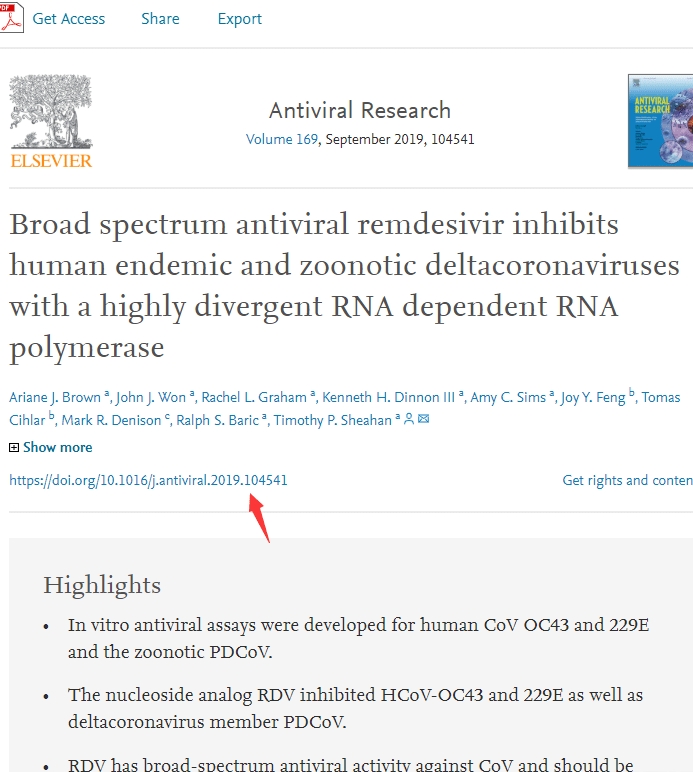The width and height of the screenshot is (693, 772).
Task: Open author Mark R. Denison details
Action: tap(111, 420)
